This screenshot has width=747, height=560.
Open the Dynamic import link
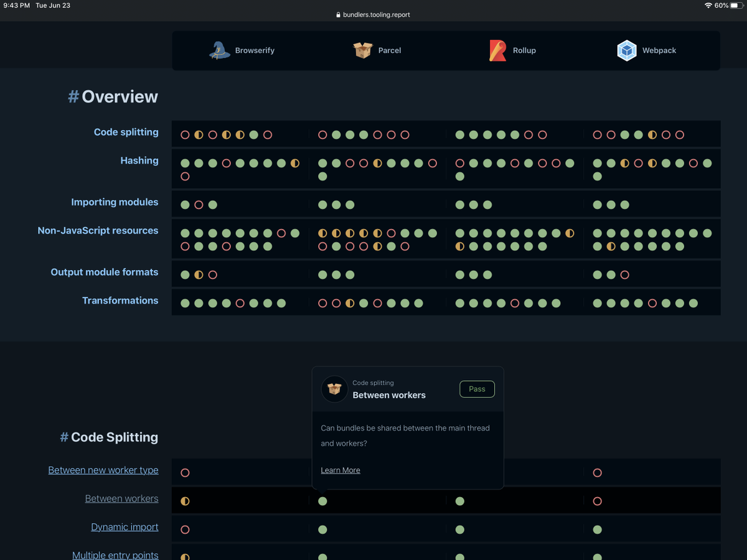click(x=125, y=526)
